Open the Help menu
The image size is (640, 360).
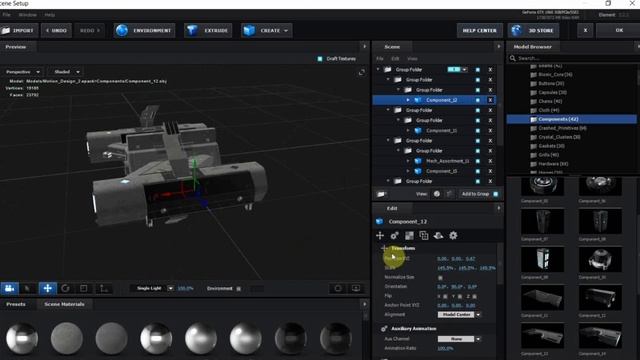pos(50,15)
